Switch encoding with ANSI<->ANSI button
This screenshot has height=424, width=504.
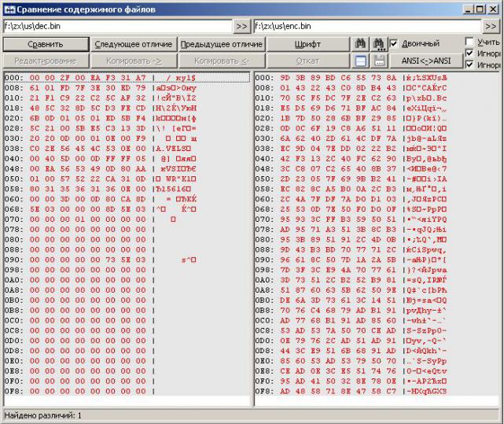click(425, 61)
